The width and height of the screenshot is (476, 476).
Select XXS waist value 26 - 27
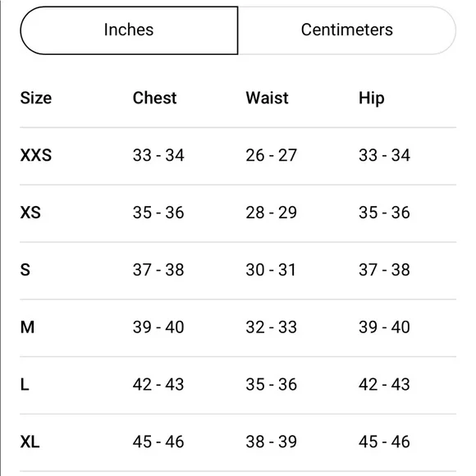[x=272, y=155]
